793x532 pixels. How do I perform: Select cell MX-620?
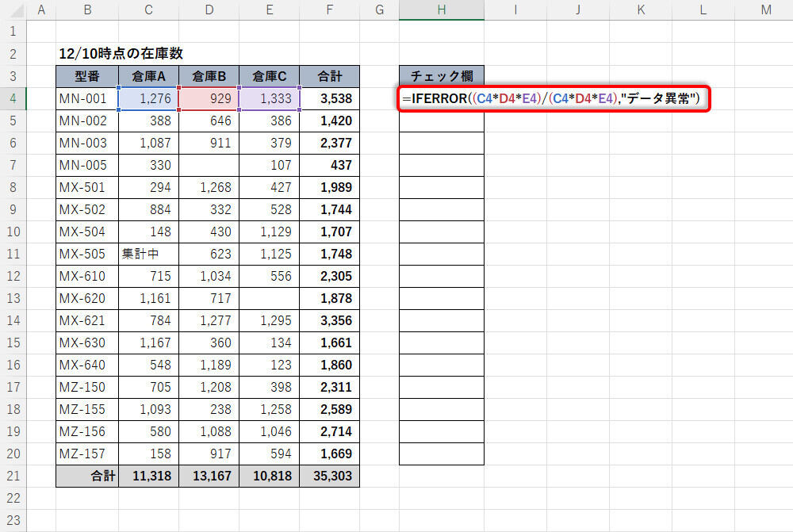tap(87, 298)
